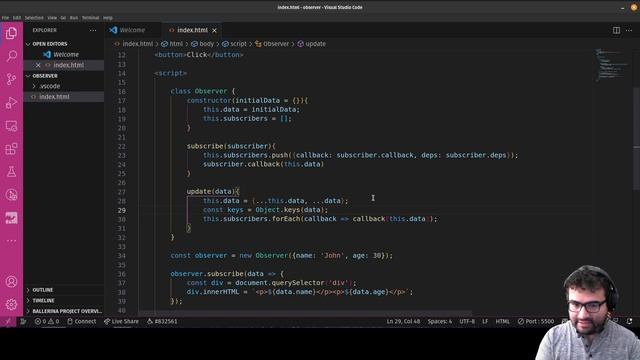Open the File menu
The height and width of the screenshot is (360, 640).
5,18
